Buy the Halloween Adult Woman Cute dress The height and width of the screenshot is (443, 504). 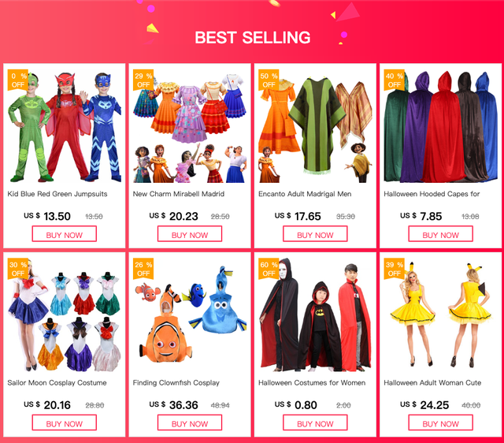(x=441, y=423)
